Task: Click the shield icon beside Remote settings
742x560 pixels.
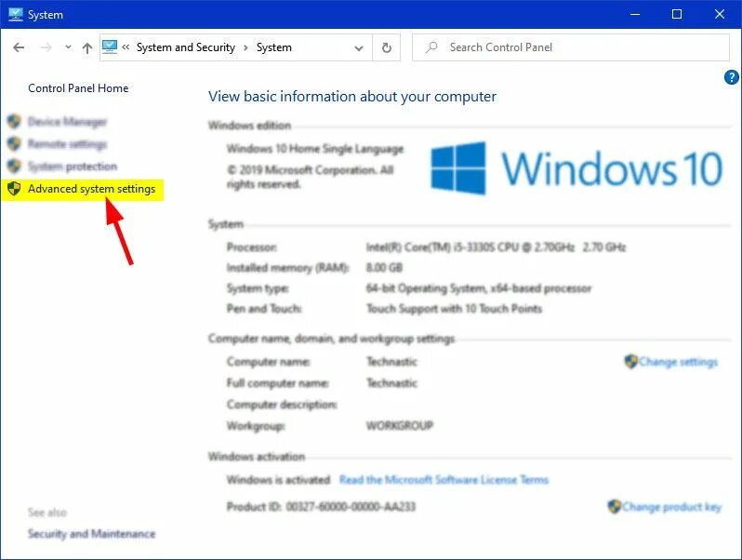Action: click(x=14, y=143)
